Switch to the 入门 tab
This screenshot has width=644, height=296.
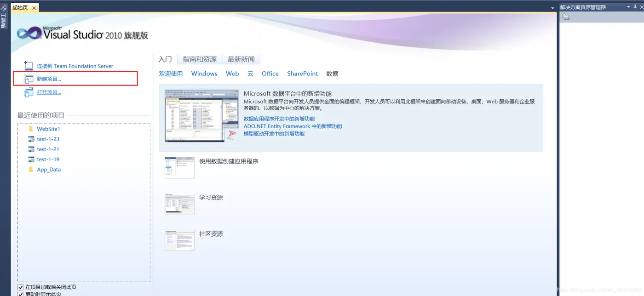[x=165, y=59]
